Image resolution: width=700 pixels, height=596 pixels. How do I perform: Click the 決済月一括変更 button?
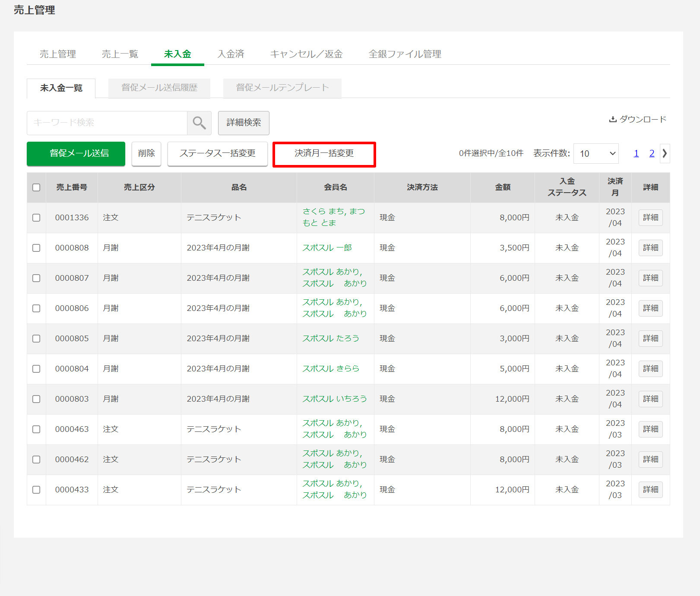(x=324, y=154)
